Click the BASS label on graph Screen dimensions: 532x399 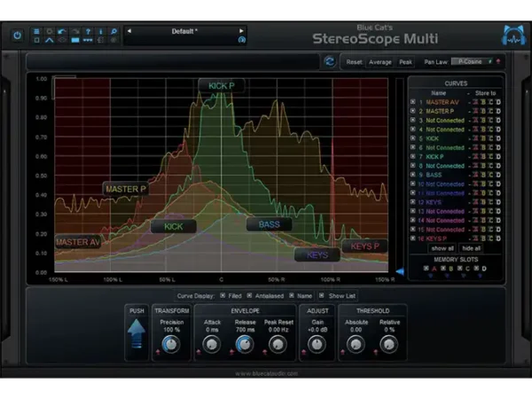[269, 224]
